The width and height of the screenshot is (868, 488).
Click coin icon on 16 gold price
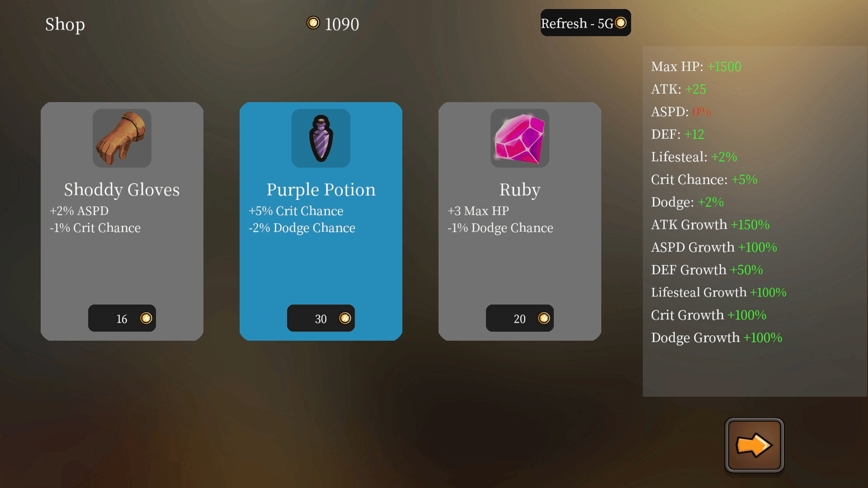146,318
